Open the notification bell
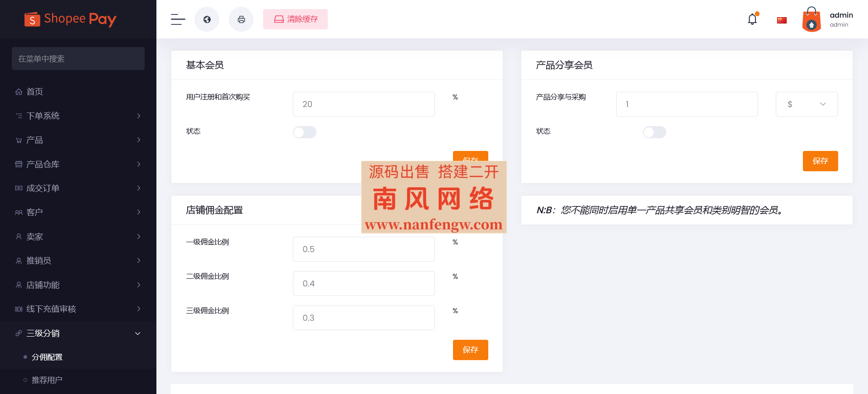This screenshot has width=868, height=394. point(752,19)
